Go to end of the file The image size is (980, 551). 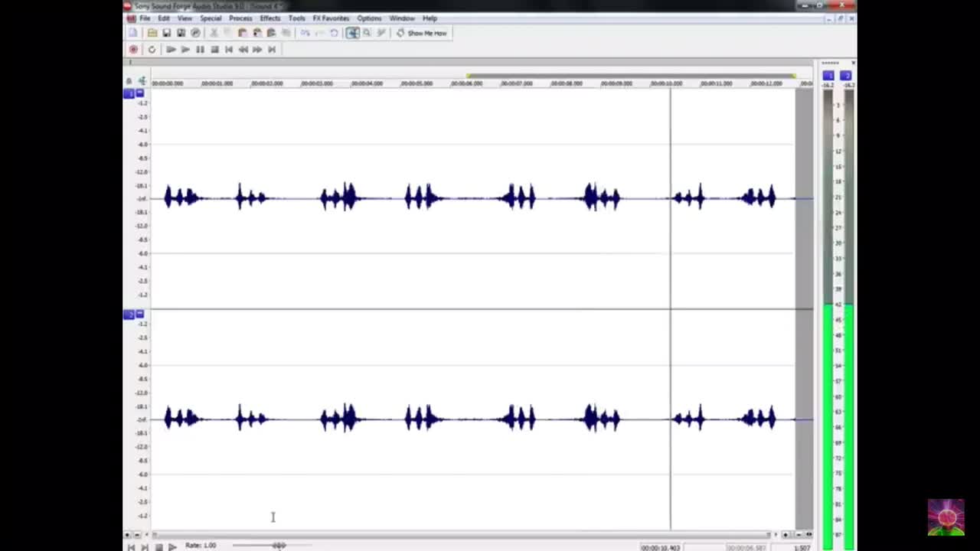(272, 49)
